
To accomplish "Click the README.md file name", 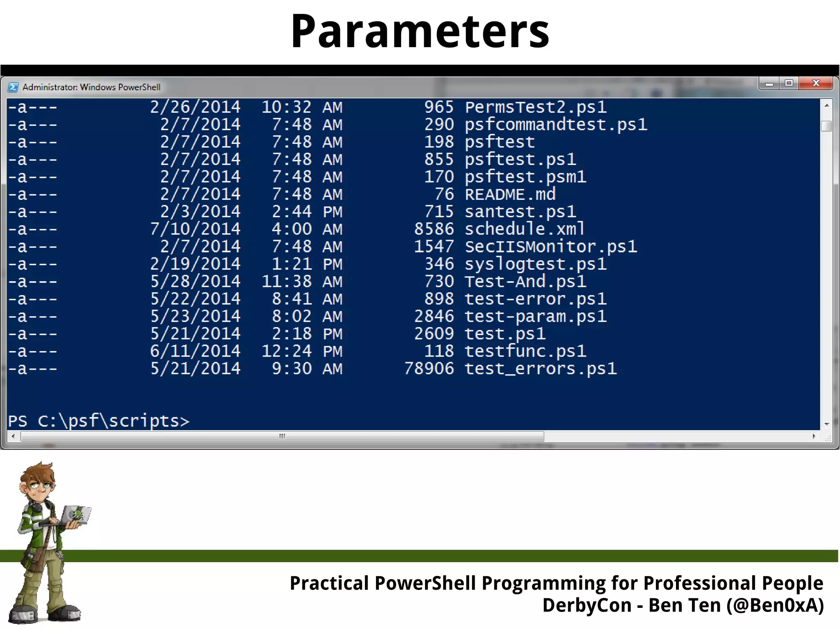I will [510, 194].
